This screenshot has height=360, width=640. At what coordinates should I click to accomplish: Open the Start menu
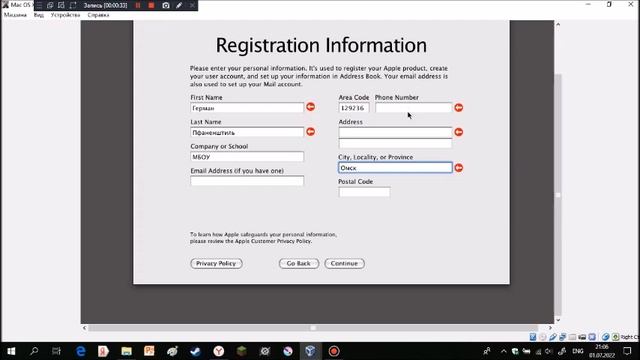tap(11, 351)
